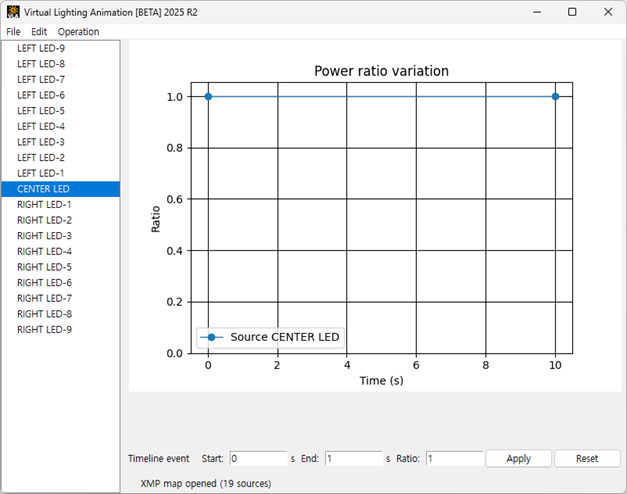Select LEFT LED-8 in source list
Viewport: 627px width, 494px height.
point(61,64)
